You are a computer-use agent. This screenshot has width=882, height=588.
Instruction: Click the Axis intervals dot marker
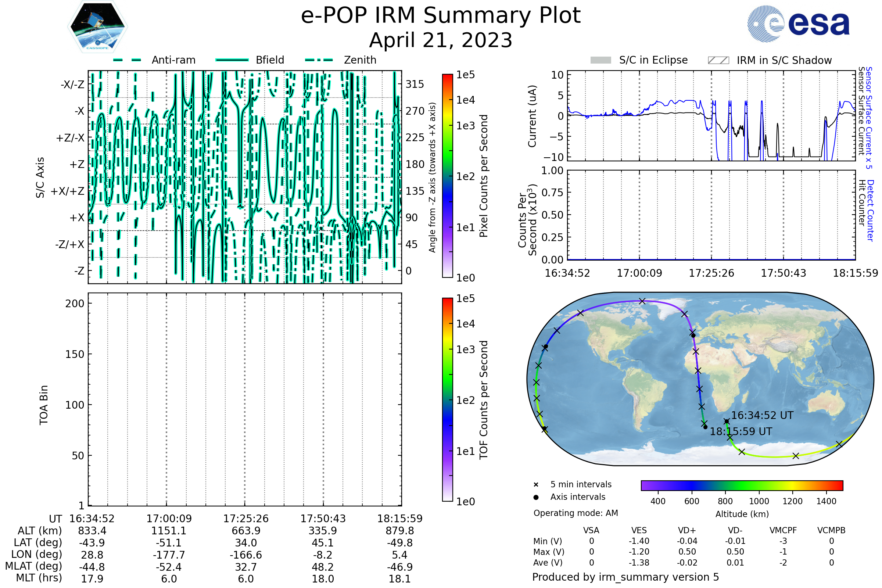tap(536, 497)
